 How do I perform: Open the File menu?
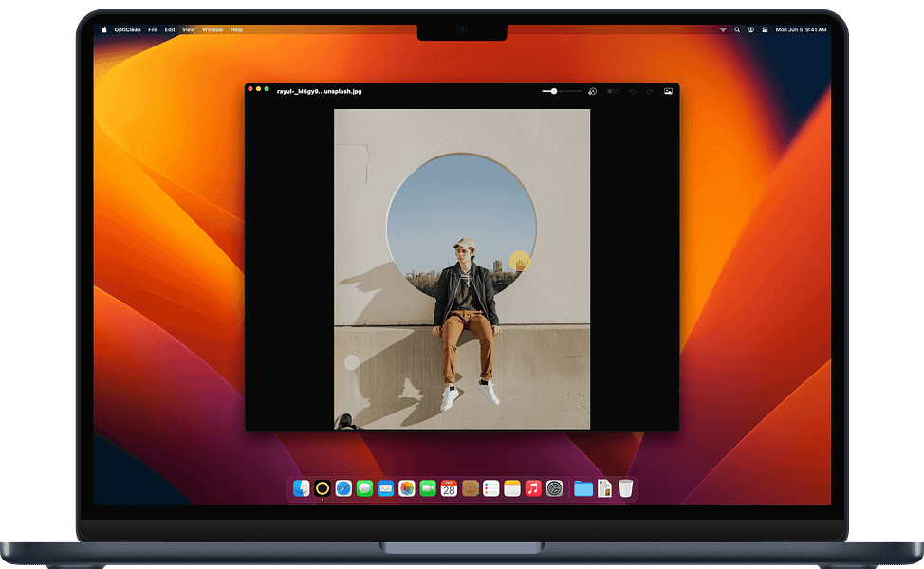tap(153, 29)
